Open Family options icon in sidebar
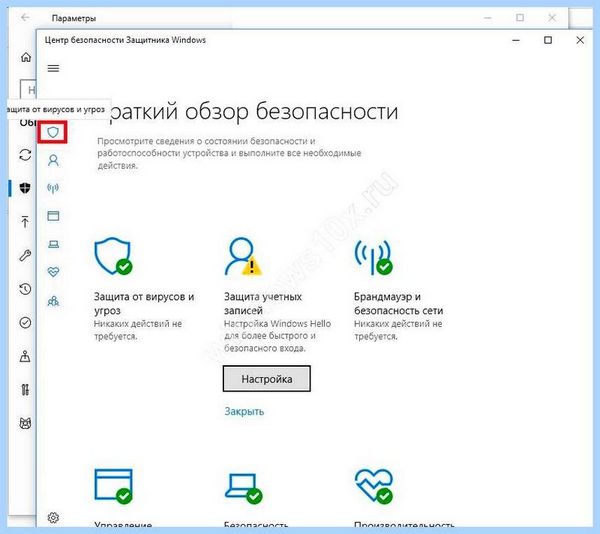The width and height of the screenshot is (600, 534). tap(53, 301)
